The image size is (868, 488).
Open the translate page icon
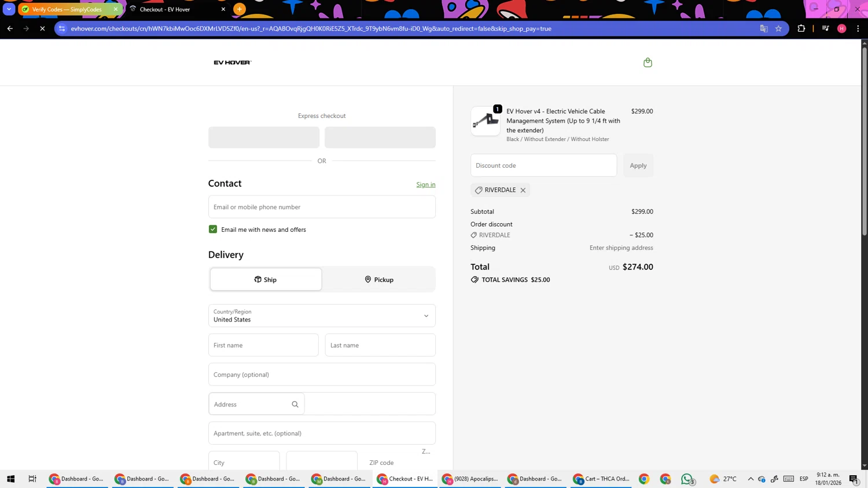click(764, 28)
